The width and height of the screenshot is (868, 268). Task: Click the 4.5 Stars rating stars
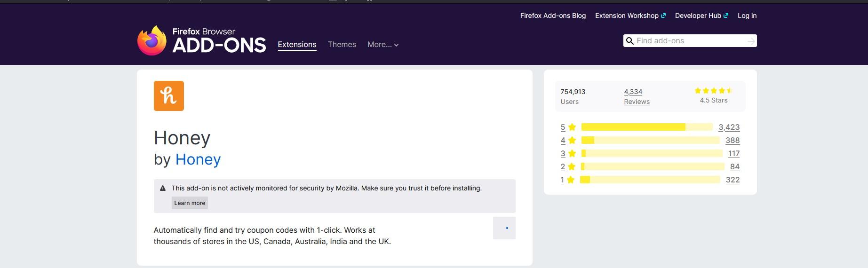713,91
